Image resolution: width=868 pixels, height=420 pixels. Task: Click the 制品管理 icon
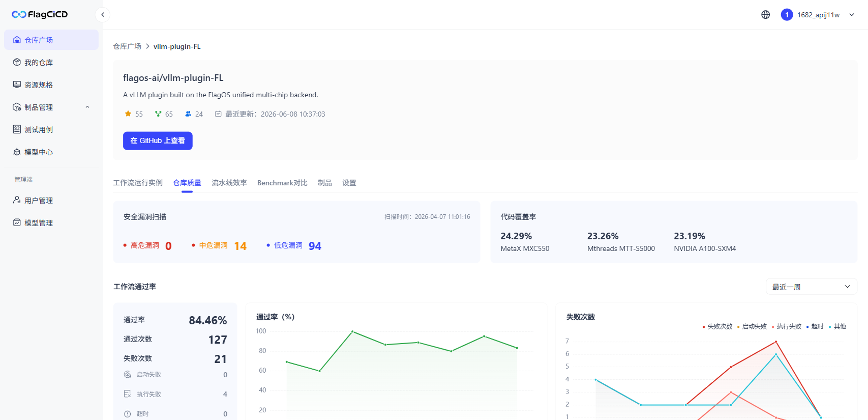click(17, 107)
